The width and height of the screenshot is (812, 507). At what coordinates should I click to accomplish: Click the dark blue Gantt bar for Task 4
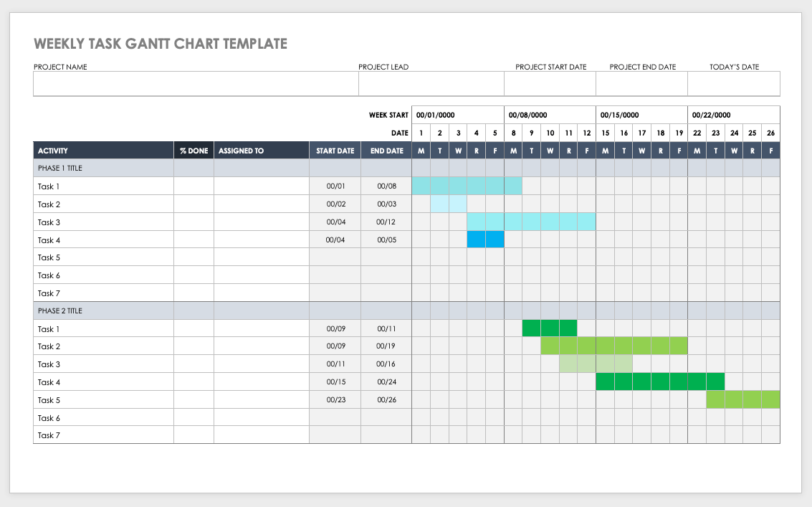[x=486, y=240]
